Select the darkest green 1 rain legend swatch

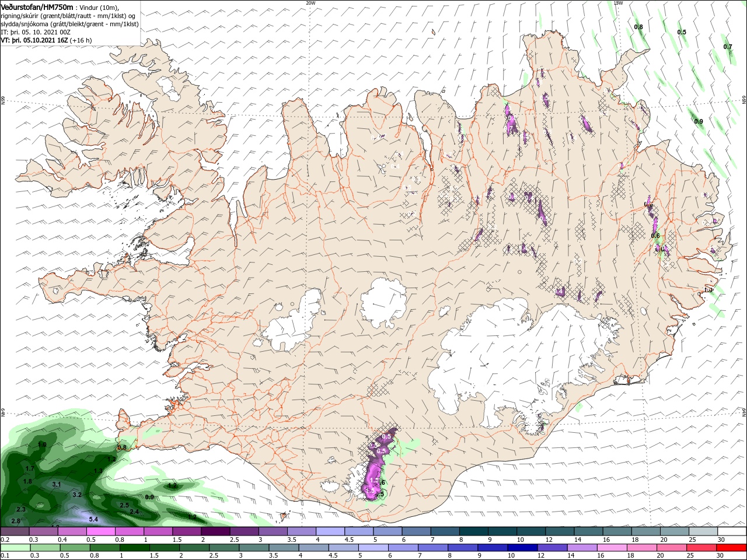pyautogui.click(x=134, y=548)
